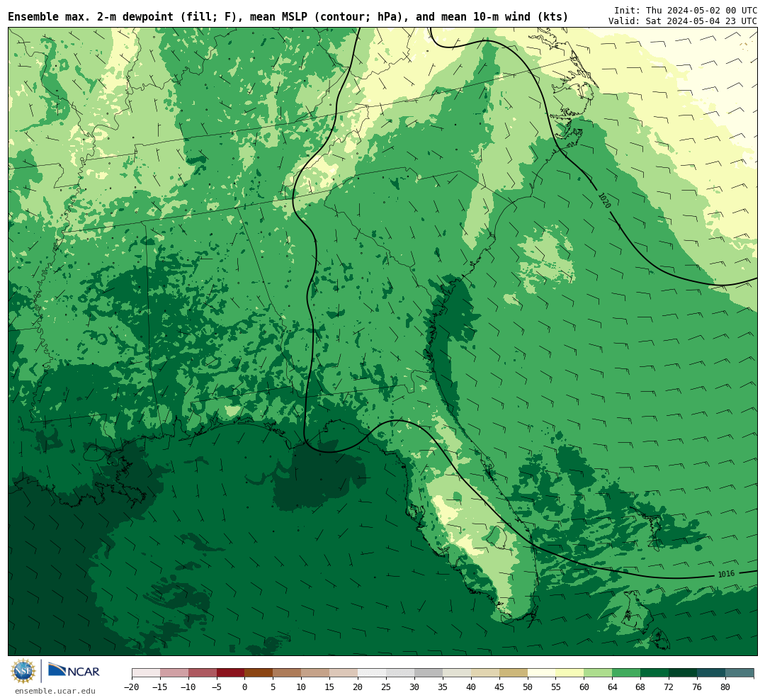The image size is (765, 700).
Task: Click the colorbar swatch between 72 and 76
Action: 683,673
